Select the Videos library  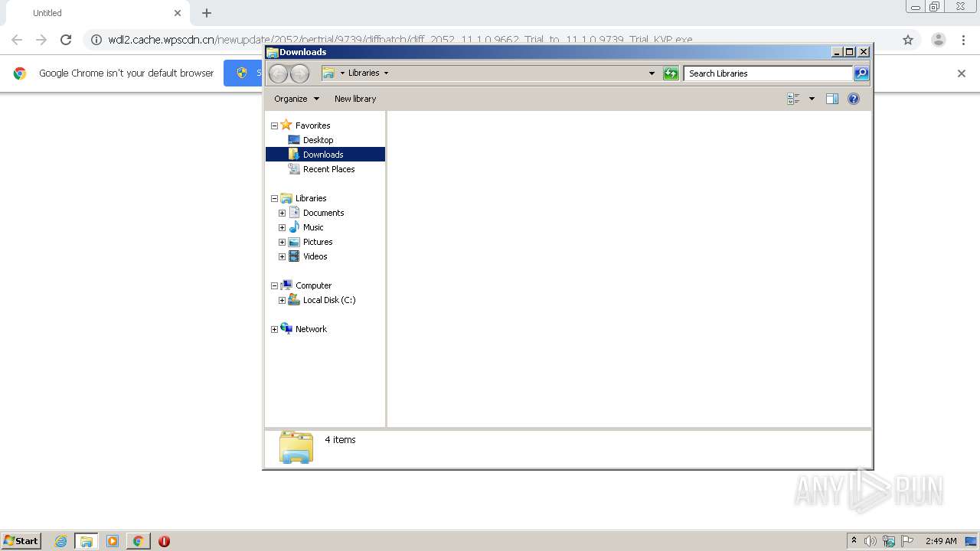coord(315,256)
